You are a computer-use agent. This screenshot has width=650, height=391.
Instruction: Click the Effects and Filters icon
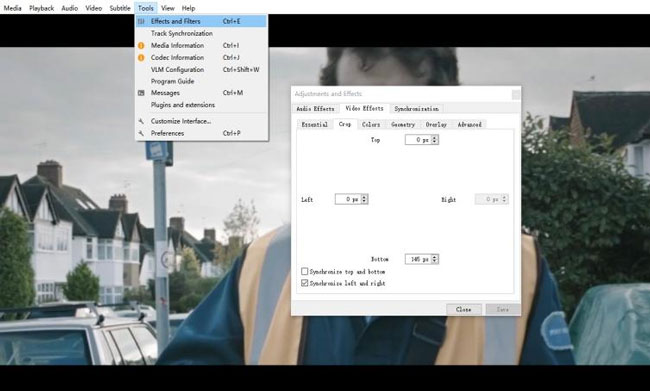pyautogui.click(x=141, y=21)
